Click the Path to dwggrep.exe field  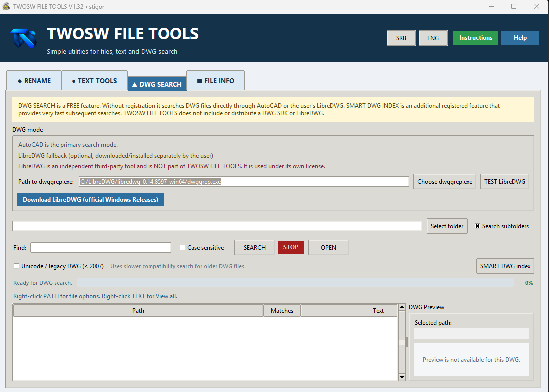[x=244, y=181]
